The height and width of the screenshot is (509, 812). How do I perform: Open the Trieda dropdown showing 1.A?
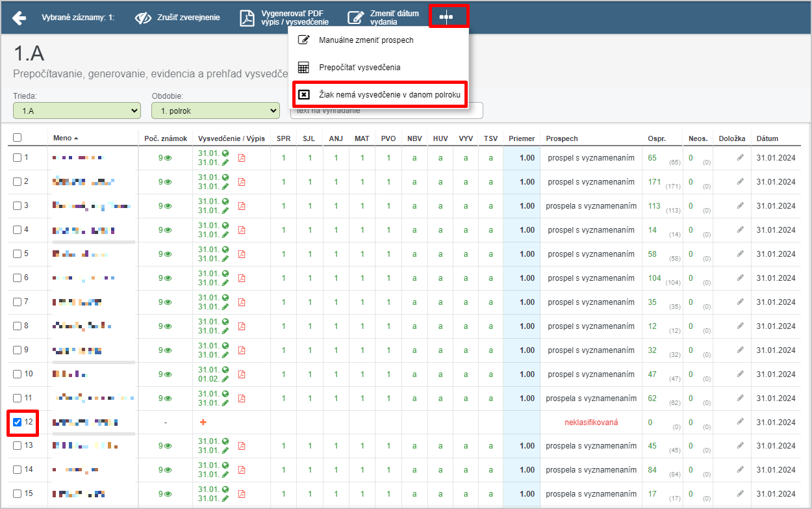77,111
